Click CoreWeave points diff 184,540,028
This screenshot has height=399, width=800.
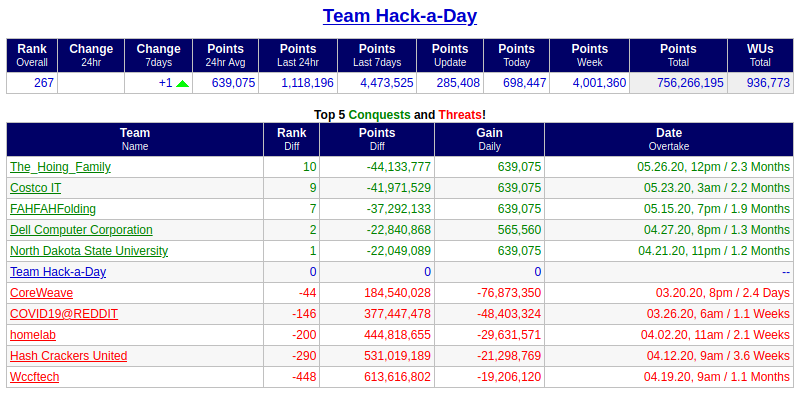(x=397, y=293)
